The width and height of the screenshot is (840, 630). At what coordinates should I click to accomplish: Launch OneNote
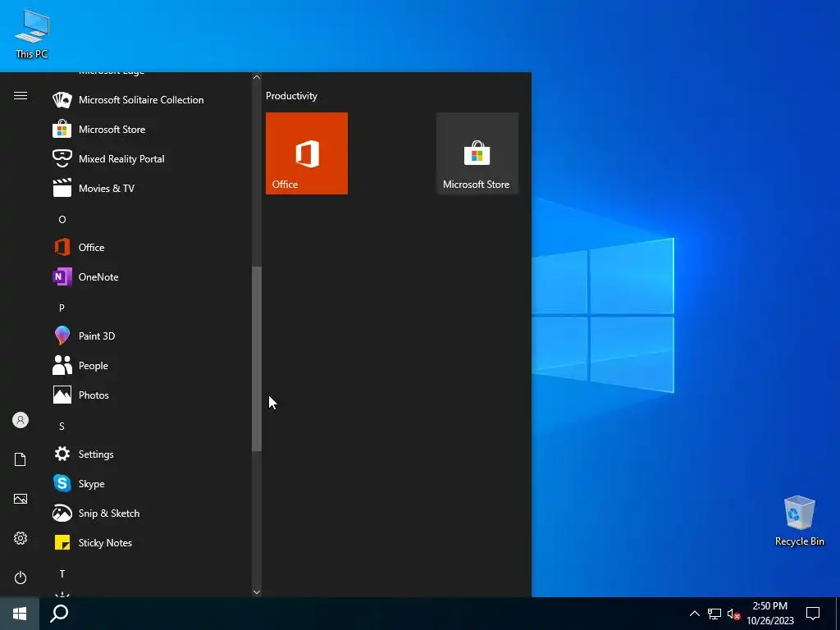[150, 277]
